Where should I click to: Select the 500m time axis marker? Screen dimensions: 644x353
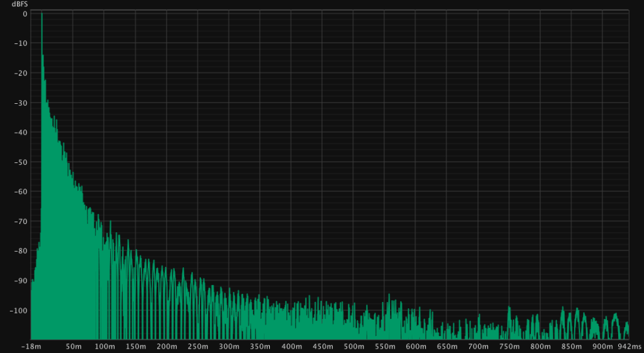(x=354, y=347)
